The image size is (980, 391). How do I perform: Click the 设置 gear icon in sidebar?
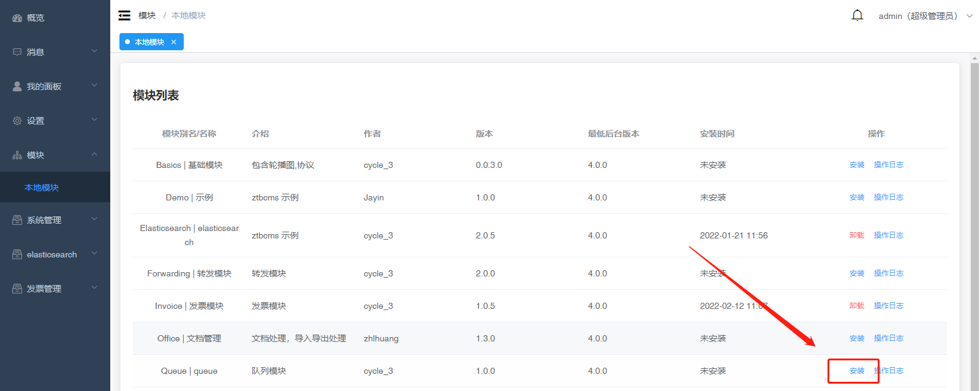(x=17, y=121)
